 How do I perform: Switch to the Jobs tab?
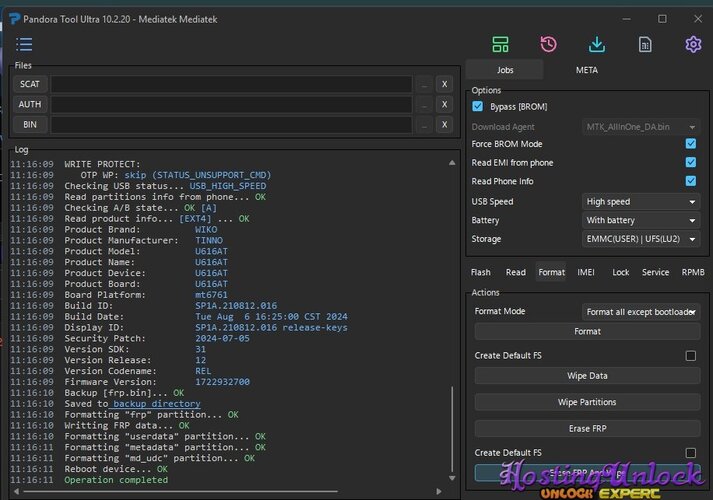point(505,70)
